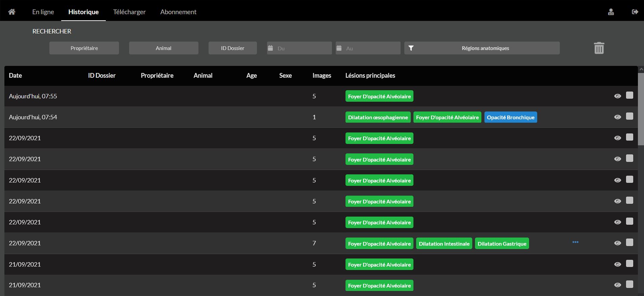This screenshot has width=644, height=296.
Task: Click the Age column header
Action: coord(252,76)
